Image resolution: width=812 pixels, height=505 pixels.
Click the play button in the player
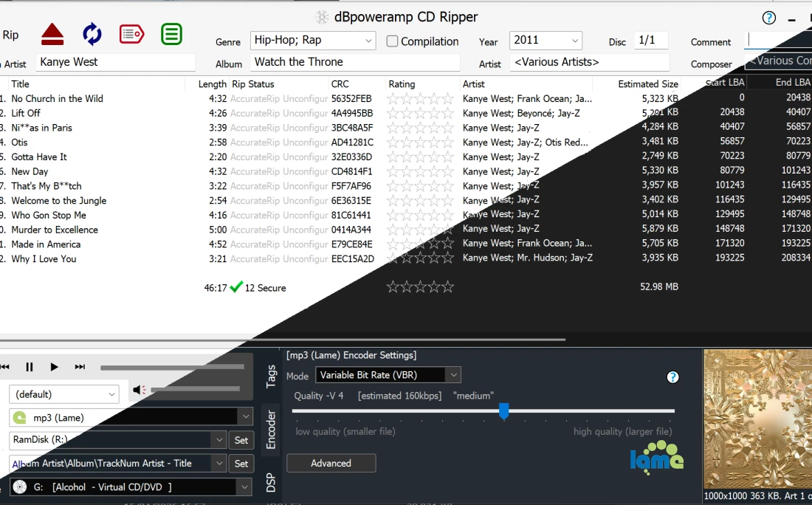coord(54,367)
